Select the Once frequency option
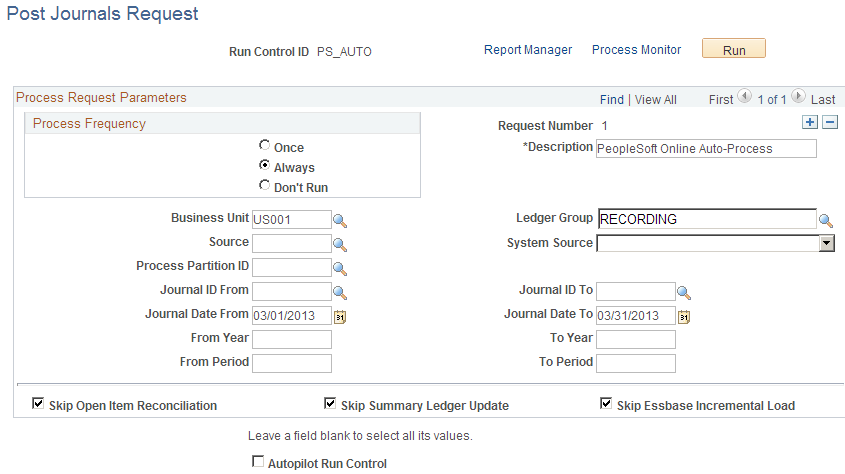 coord(264,145)
